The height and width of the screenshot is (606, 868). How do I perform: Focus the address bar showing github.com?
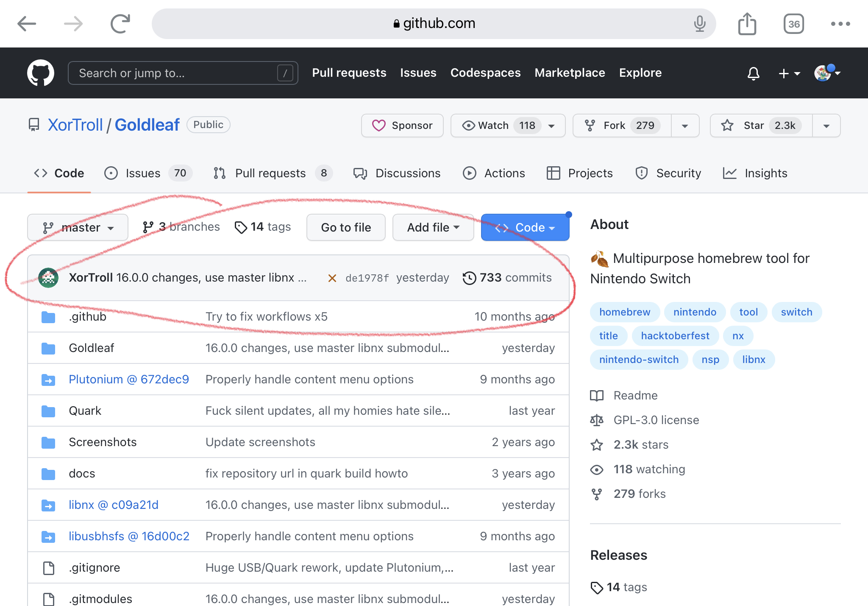(434, 24)
